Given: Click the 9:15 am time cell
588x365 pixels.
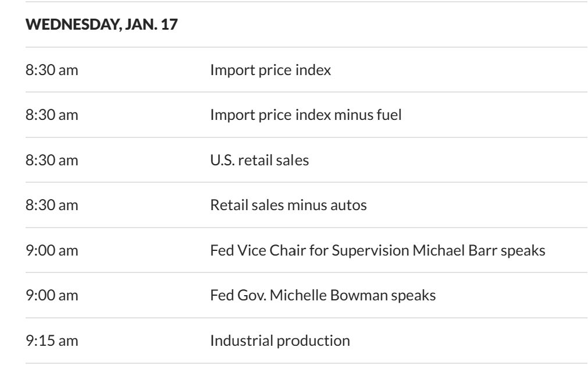Looking at the screenshot, I should pos(53,340).
